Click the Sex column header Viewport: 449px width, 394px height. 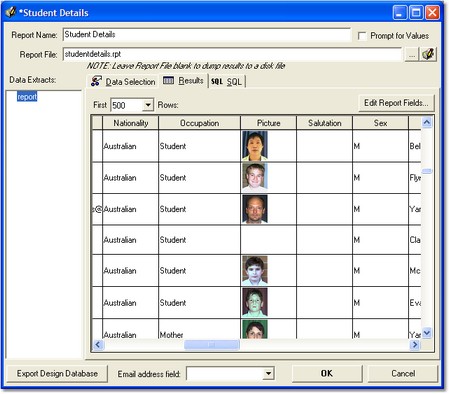380,123
